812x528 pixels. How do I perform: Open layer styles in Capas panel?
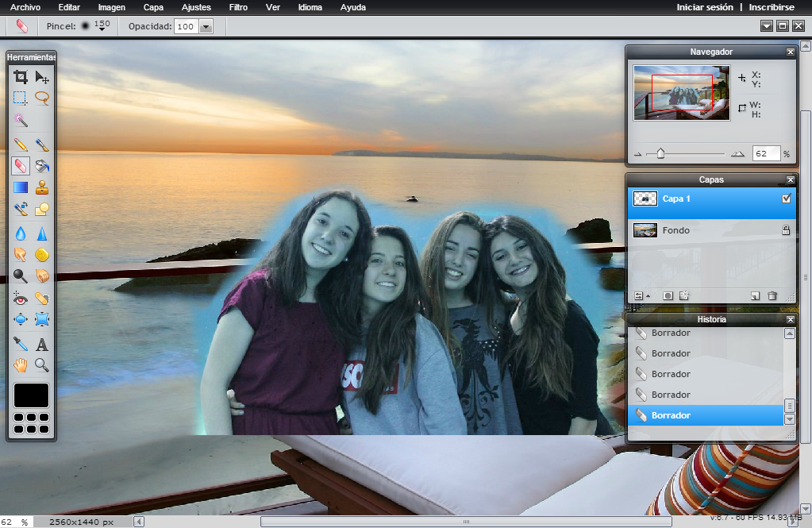click(x=684, y=296)
